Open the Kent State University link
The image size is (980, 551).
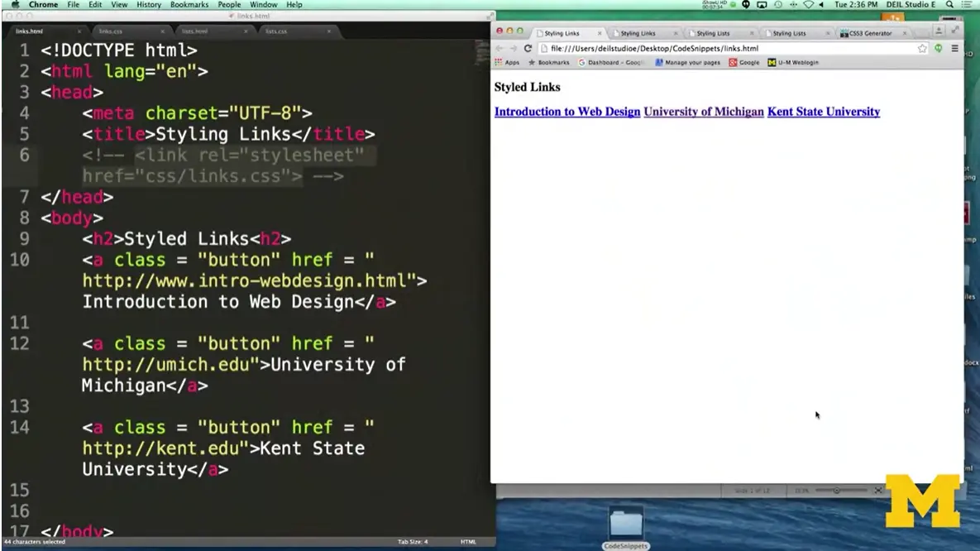click(823, 112)
